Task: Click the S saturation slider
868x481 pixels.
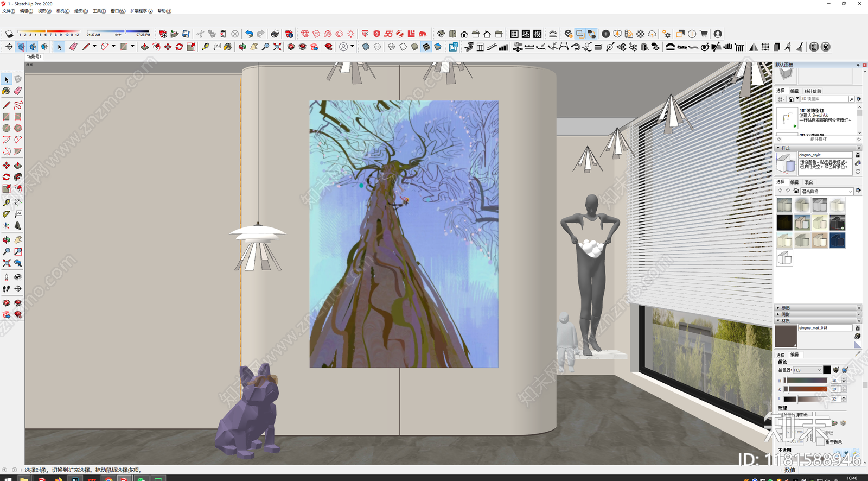Action: (806, 389)
